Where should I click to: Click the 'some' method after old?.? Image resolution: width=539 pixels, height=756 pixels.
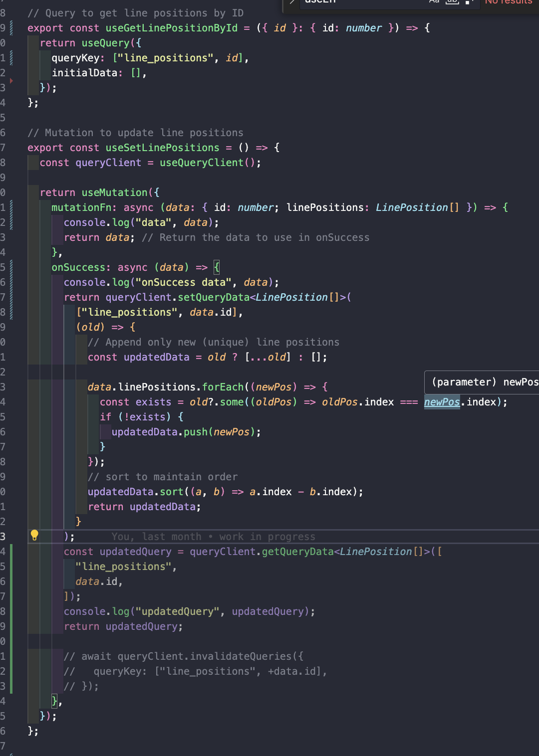[232, 402]
